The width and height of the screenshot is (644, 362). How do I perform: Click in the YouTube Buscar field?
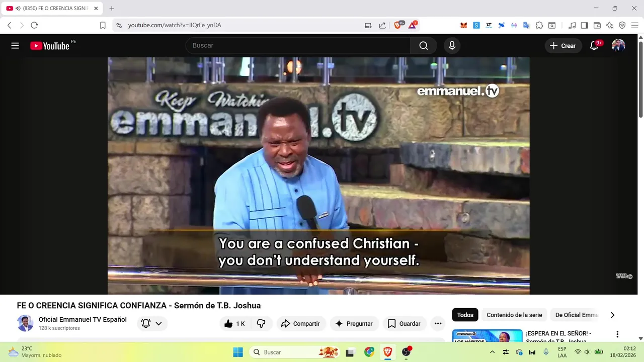coord(298,46)
